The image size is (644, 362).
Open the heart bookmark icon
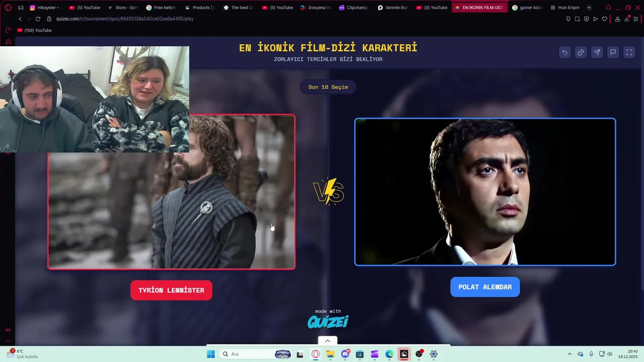click(604, 19)
